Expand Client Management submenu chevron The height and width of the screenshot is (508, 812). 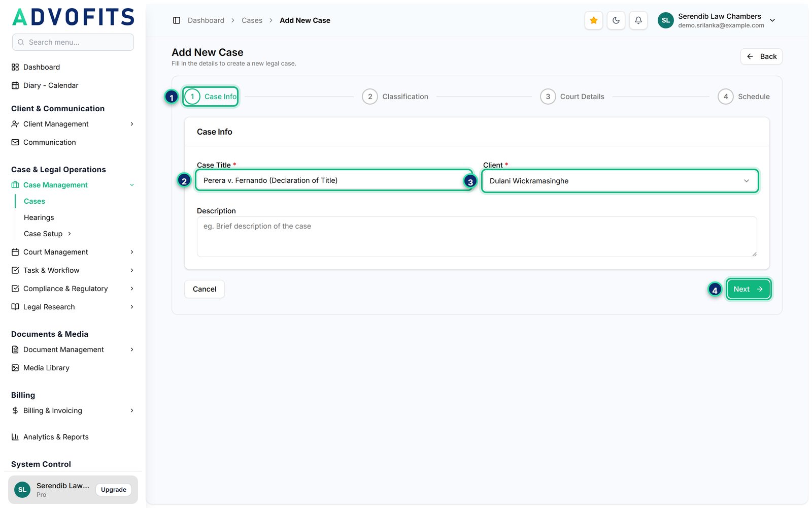[132, 124]
